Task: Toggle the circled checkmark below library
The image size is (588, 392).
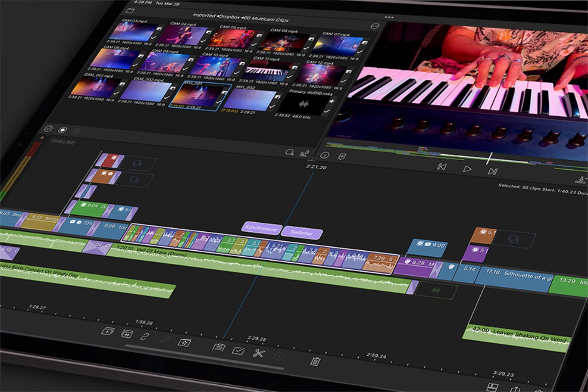Action: (48, 129)
